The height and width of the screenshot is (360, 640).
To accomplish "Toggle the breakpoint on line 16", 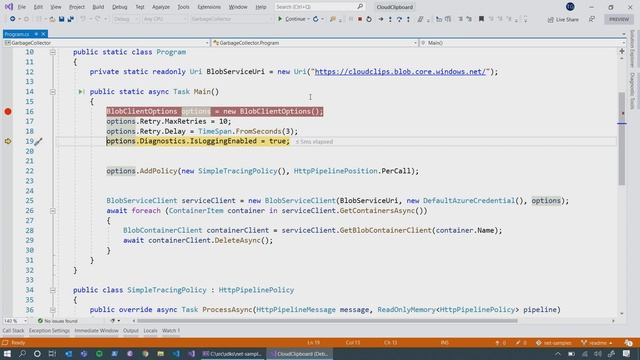I will point(8,111).
